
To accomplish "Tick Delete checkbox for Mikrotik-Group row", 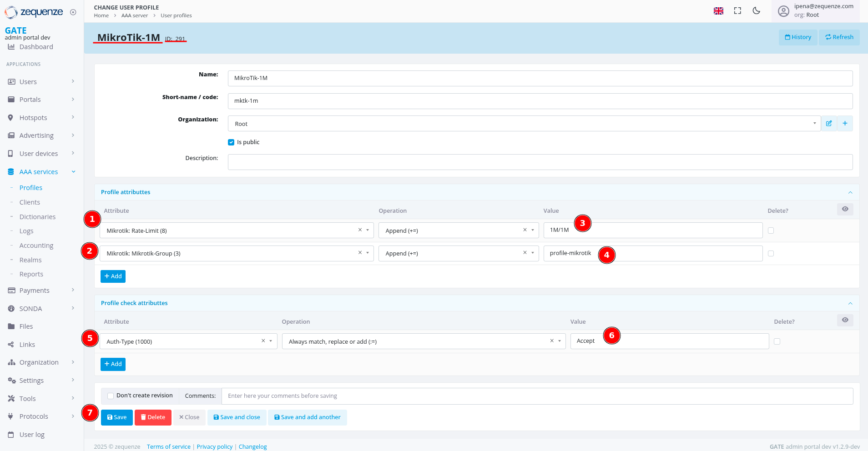I will click(771, 254).
